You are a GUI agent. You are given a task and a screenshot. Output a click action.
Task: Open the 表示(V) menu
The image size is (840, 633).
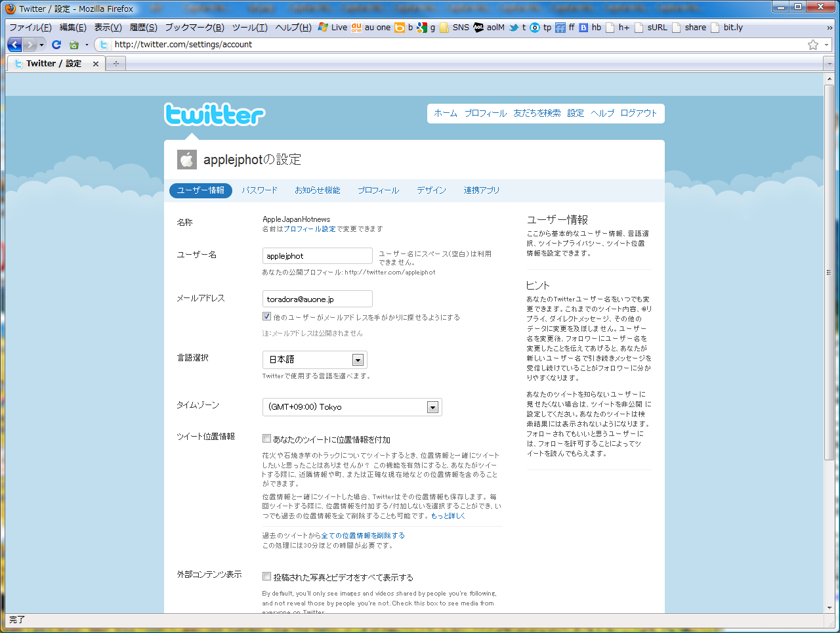point(108,28)
